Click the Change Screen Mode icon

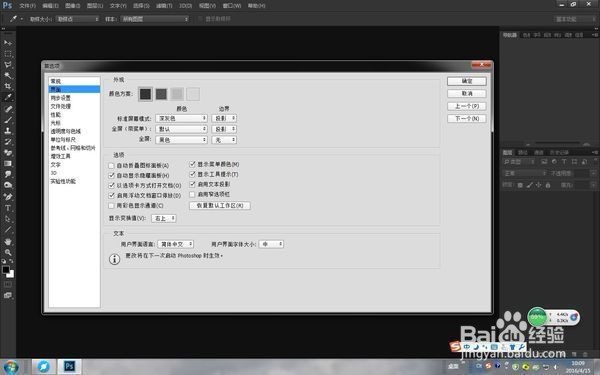click(x=8, y=295)
